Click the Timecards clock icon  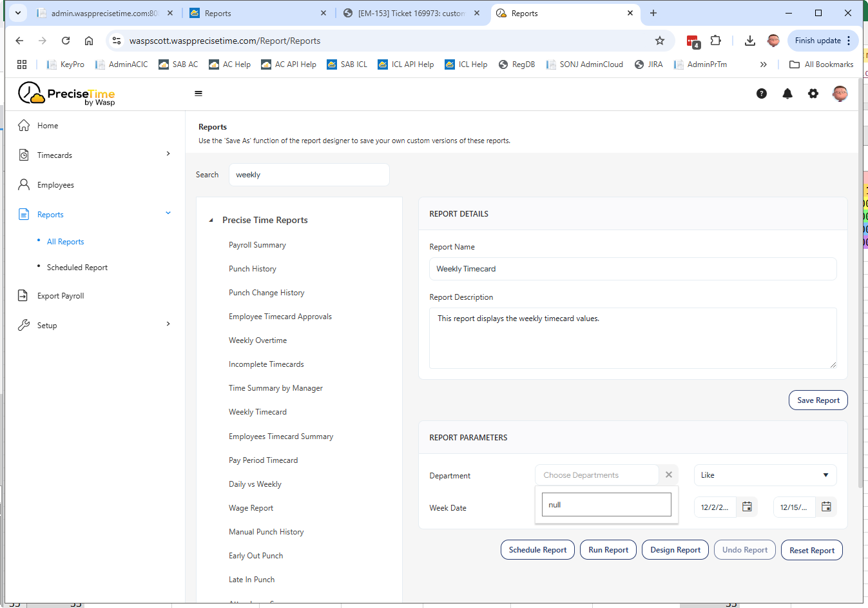click(x=24, y=155)
